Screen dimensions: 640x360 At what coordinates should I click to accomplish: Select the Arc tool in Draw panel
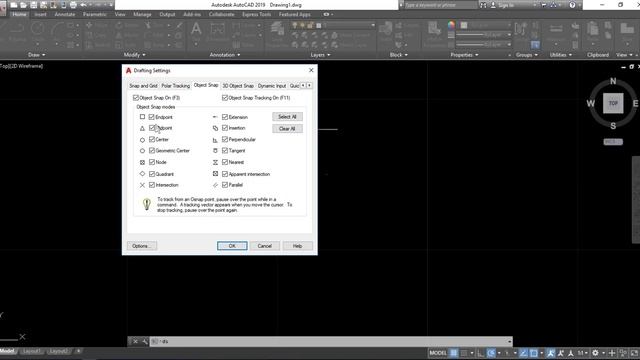click(x=58, y=29)
